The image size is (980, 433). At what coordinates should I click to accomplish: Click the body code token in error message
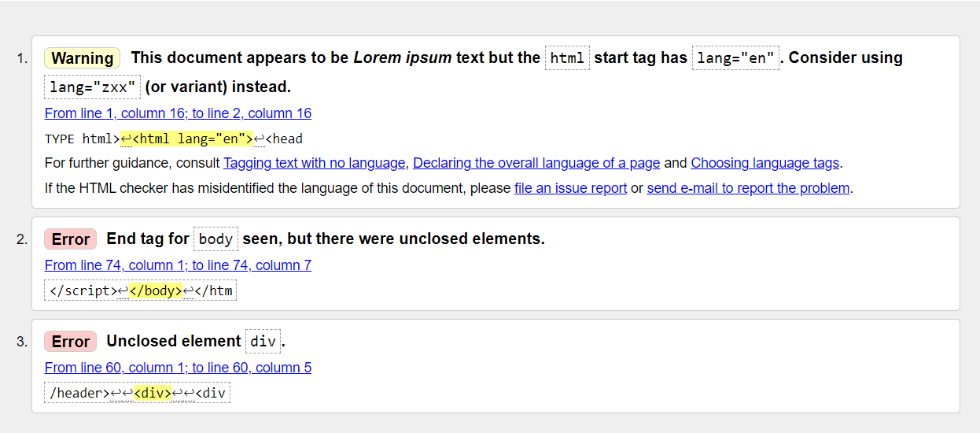point(216,239)
